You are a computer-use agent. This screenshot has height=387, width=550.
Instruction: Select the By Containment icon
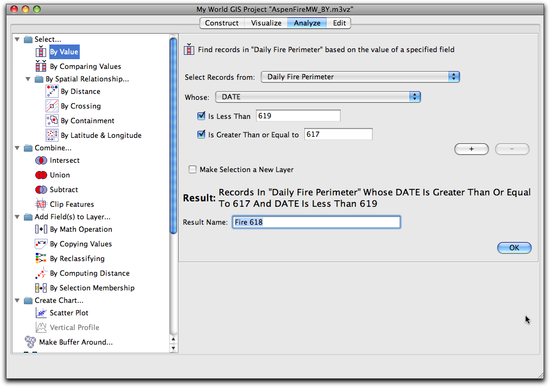52,121
